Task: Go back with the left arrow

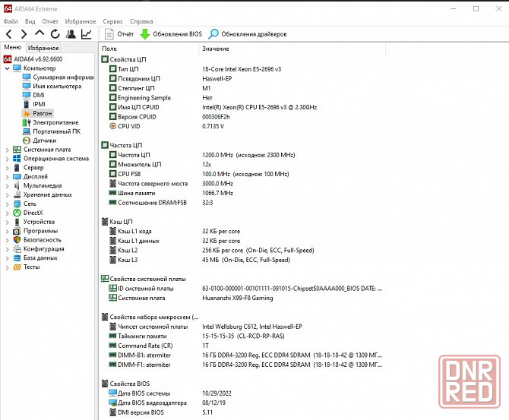Action: pyautogui.click(x=9, y=33)
